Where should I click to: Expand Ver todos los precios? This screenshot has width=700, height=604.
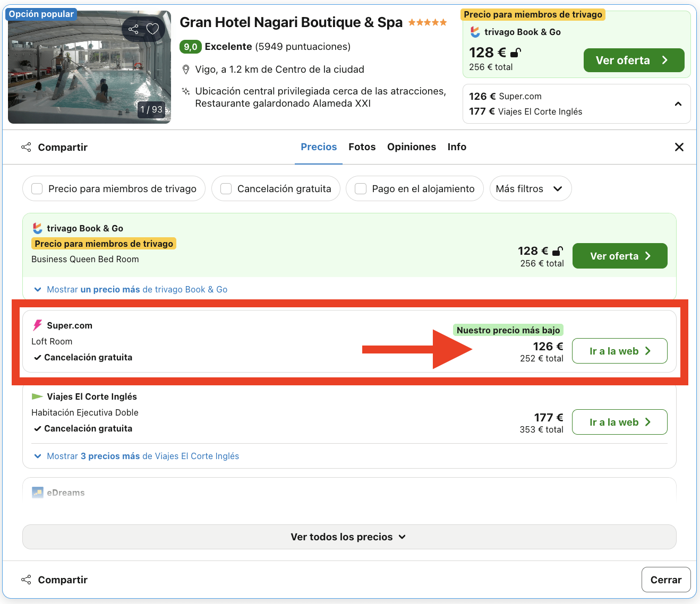(349, 537)
